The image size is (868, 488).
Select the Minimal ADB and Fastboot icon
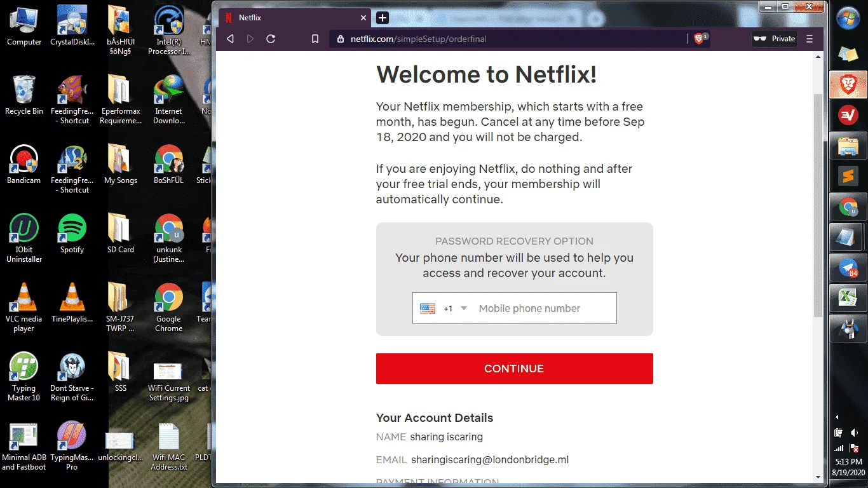click(x=24, y=447)
